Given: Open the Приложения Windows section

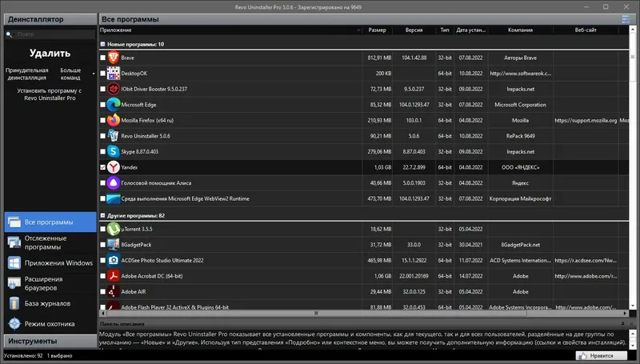Looking at the screenshot, I should tap(50, 262).
